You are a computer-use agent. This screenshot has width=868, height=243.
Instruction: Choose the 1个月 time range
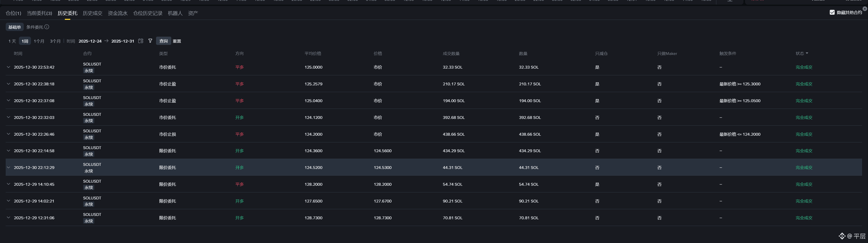coord(39,41)
